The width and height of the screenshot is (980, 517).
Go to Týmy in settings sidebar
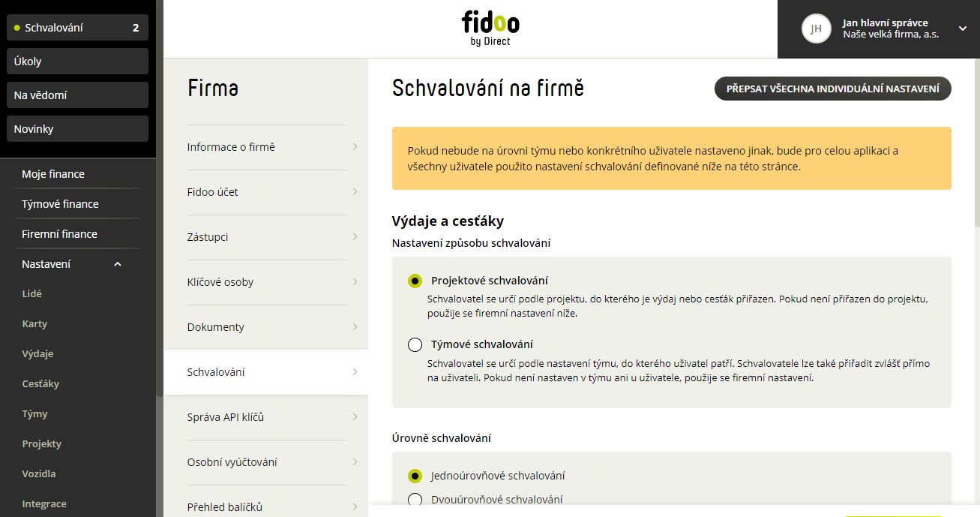pos(35,414)
